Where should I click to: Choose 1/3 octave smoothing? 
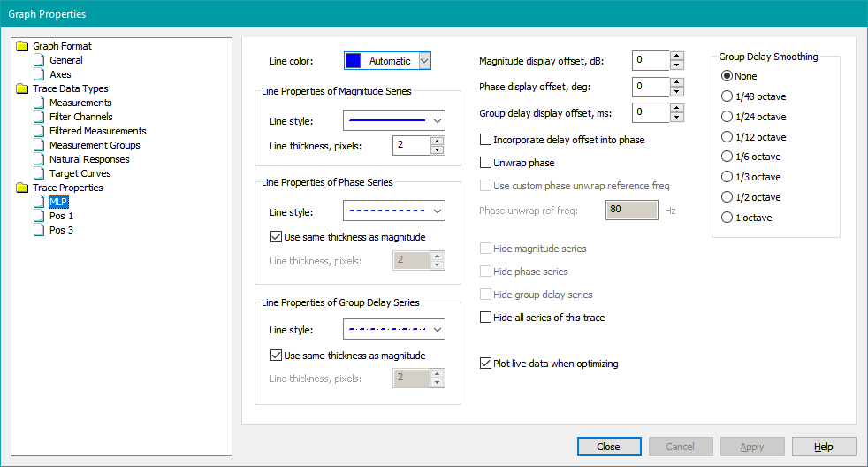click(x=727, y=177)
